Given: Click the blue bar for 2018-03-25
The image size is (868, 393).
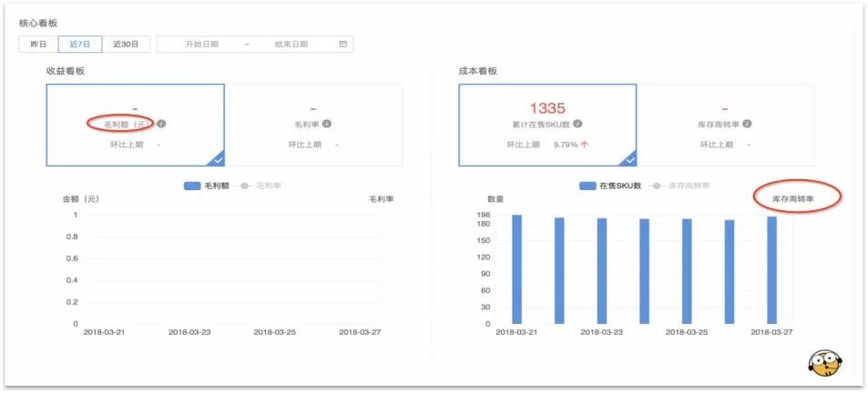Looking at the screenshot, I should 687,271.
